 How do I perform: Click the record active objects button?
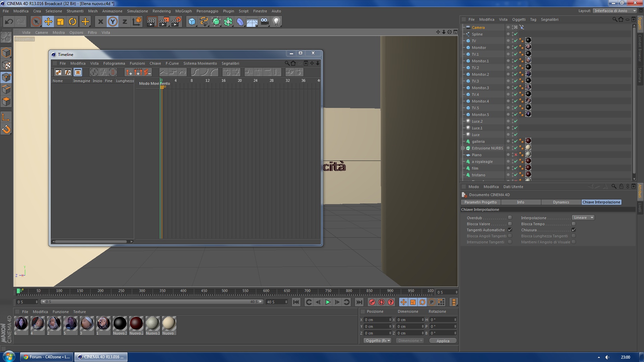coord(372,302)
